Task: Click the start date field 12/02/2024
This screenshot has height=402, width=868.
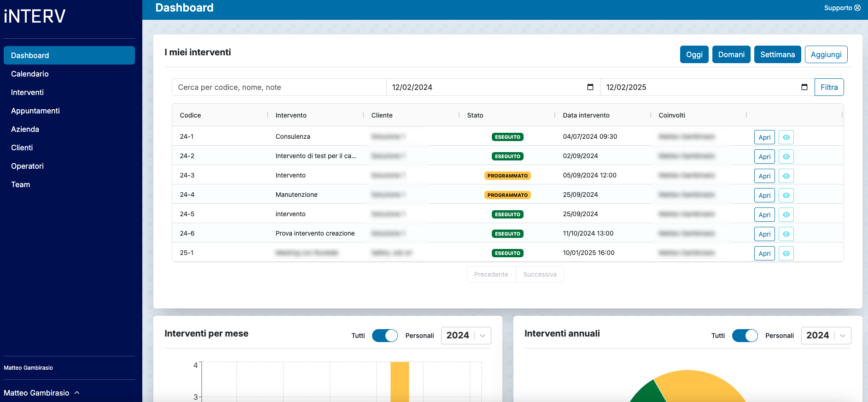Action: [x=493, y=87]
